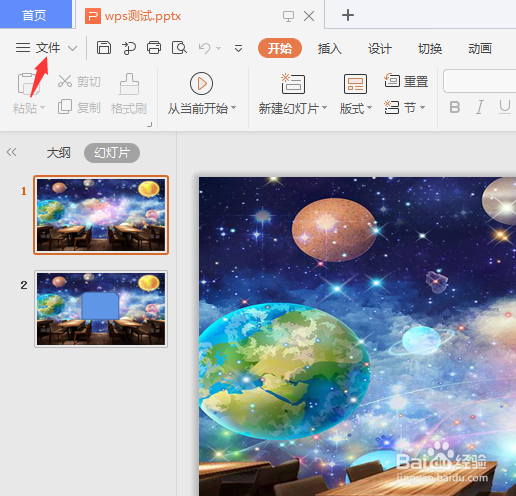Expand the 文件 menu dropdown arrow
The width and height of the screenshot is (516, 496).
tap(72, 49)
